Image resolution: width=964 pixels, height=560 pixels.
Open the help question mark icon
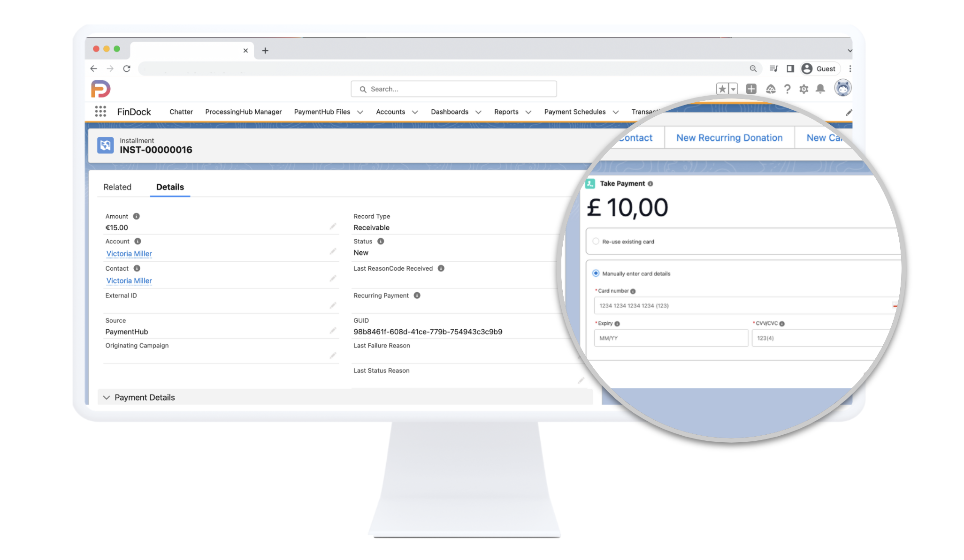click(x=788, y=89)
